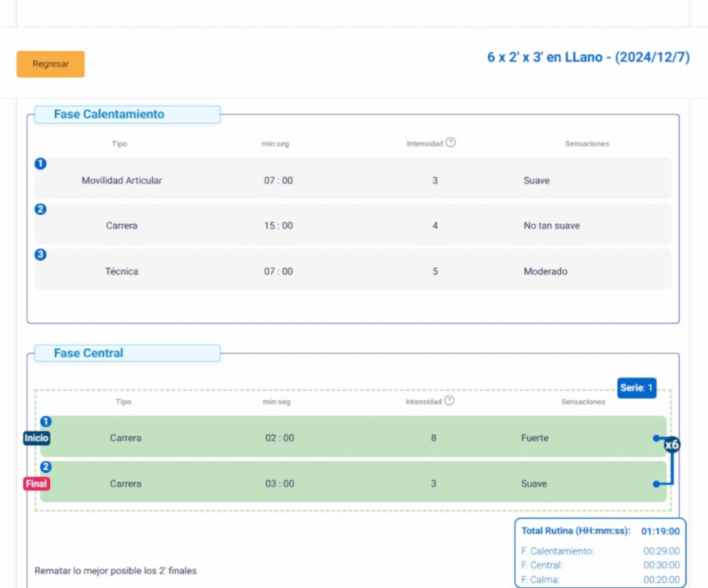Click the Intensidad help icon in Fase Central

449,401
